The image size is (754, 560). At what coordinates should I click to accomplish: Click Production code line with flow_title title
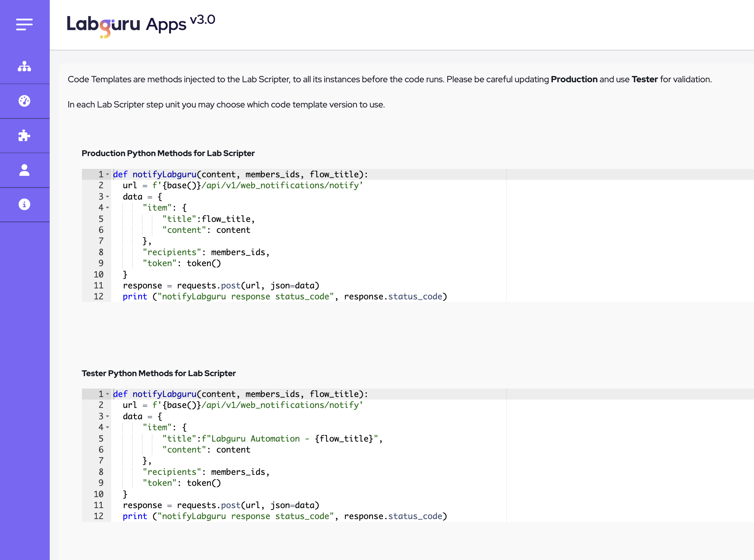[x=208, y=219]
